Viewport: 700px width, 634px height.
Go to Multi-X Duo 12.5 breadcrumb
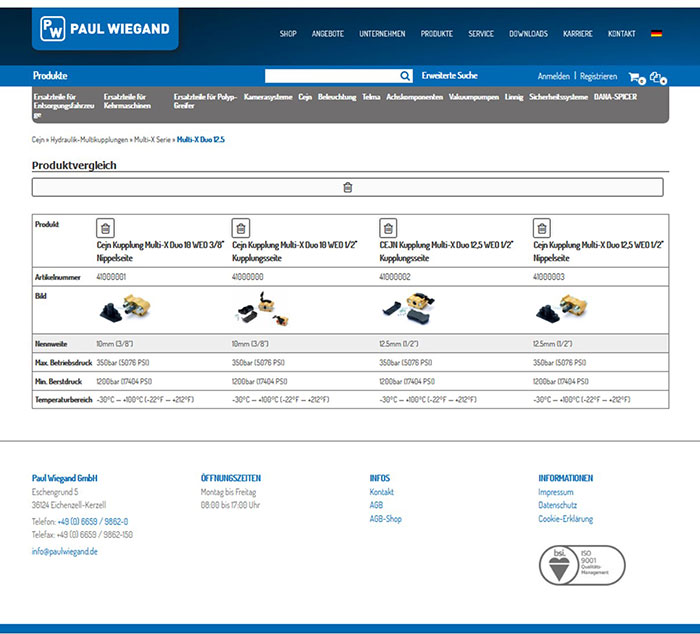(x=201, y=140)
